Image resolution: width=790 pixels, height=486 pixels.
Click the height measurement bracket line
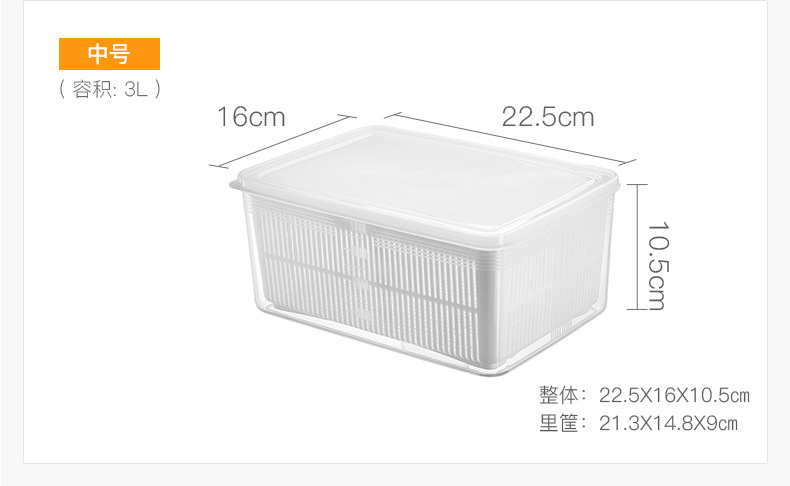637,247
